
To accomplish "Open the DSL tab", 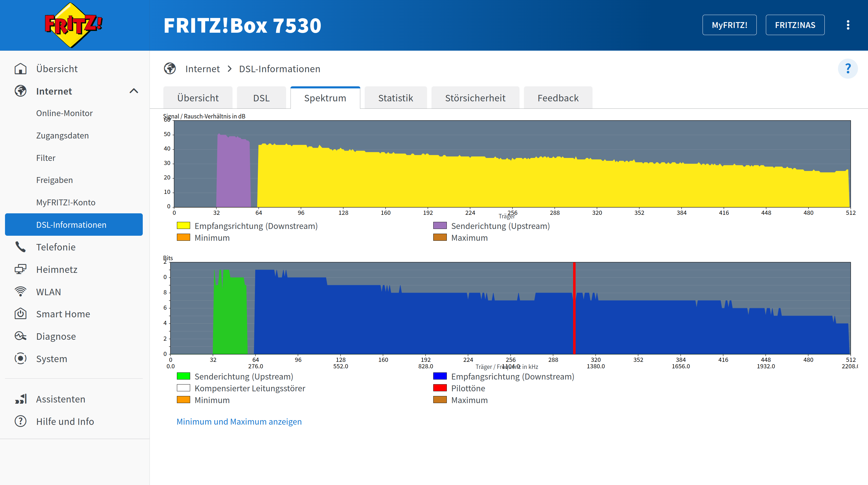I will [261, 98].
